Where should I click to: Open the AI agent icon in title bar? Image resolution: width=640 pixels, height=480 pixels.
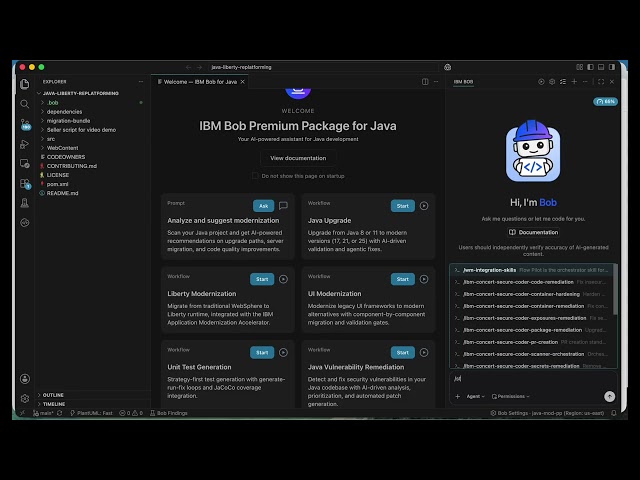pos(447,67)
